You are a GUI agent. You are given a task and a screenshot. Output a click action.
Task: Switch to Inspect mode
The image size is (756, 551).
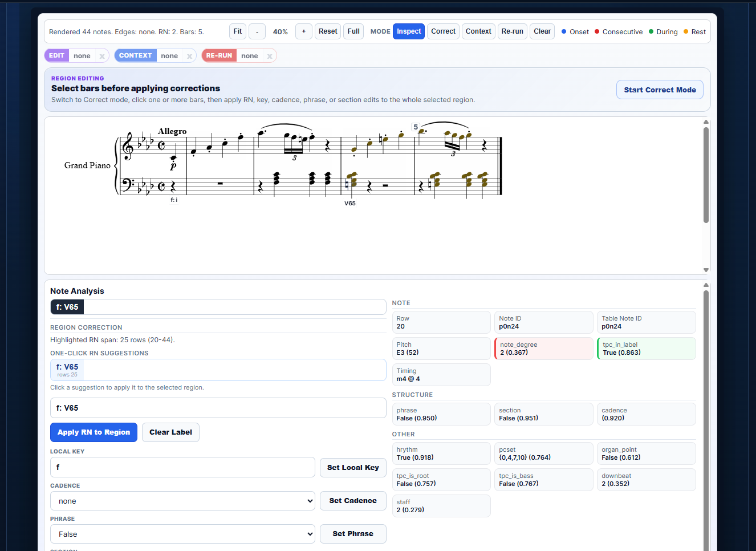click(409, 31)
